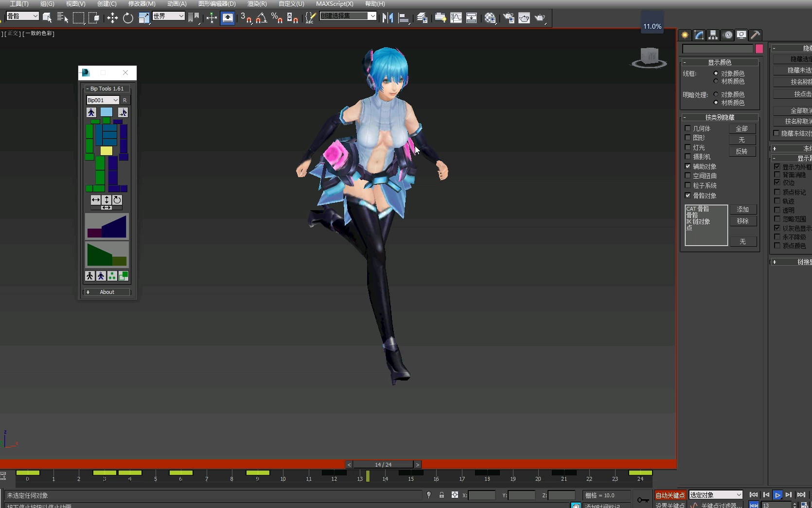Open the Hierarchy command panel tab
This screenshot has height=508, width=812.
point(713,35)
